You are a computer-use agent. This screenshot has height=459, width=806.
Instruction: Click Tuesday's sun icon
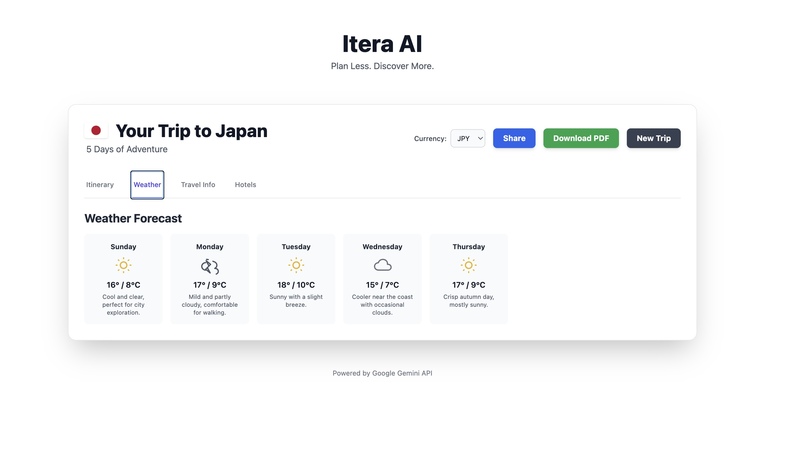(x=296, y=265)
